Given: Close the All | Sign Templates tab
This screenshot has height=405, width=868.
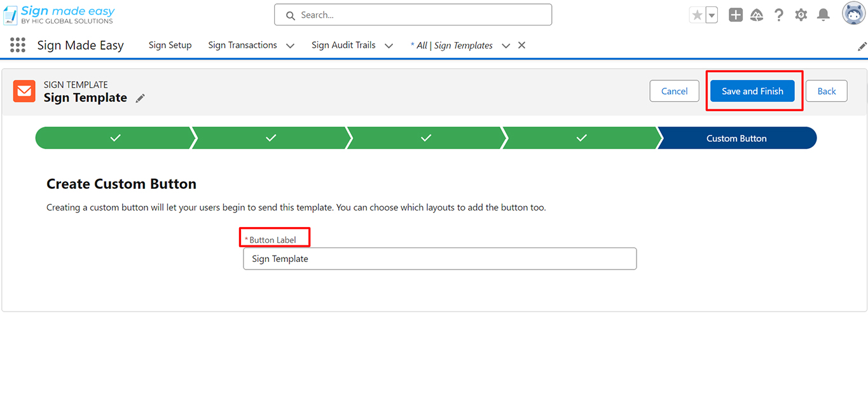Looking at the screenshot, I should 521,45.
